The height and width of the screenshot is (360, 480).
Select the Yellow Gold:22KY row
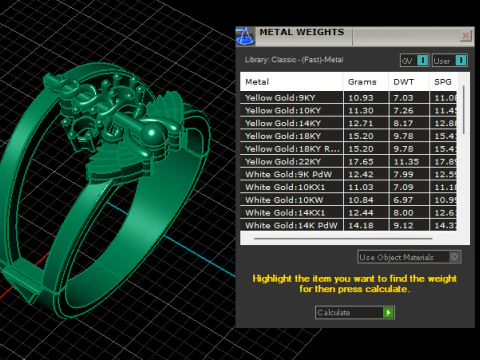click(x=349, y=161)
